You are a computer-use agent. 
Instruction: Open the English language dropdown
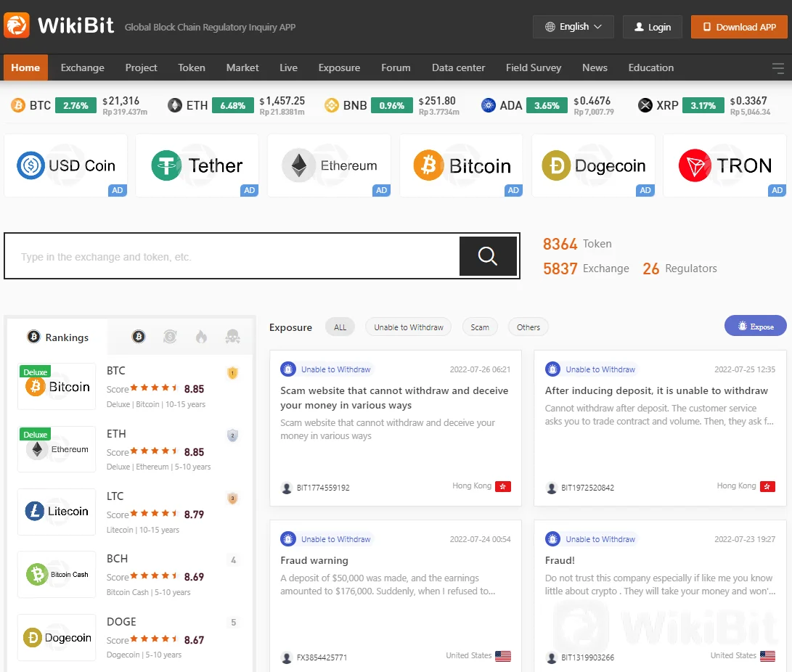coord(573,27)
